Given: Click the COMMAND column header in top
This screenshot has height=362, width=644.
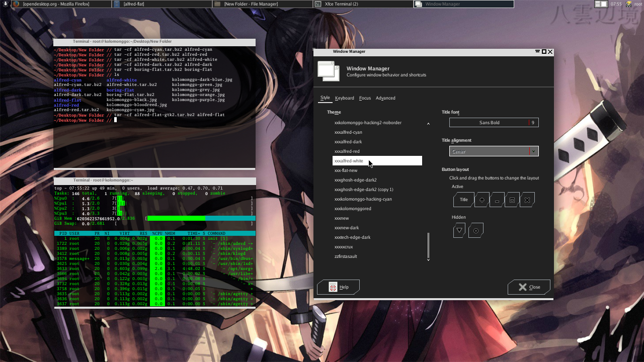Looking at the screenshot, I should coord(216,234).
